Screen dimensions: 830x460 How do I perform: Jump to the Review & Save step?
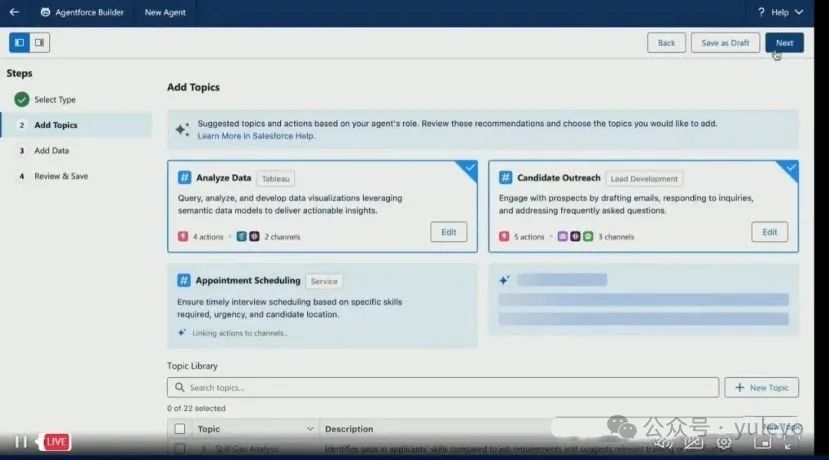click(61, 176)
